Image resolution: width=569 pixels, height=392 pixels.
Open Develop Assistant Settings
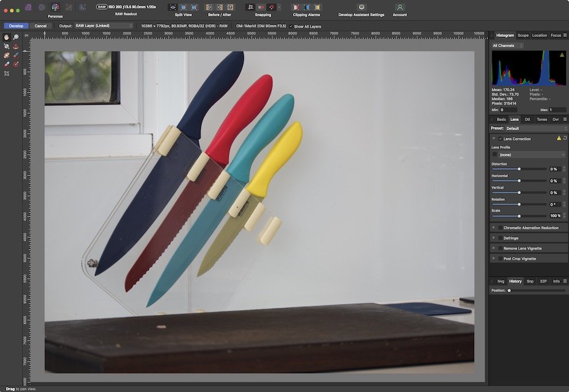pos(361,7)
